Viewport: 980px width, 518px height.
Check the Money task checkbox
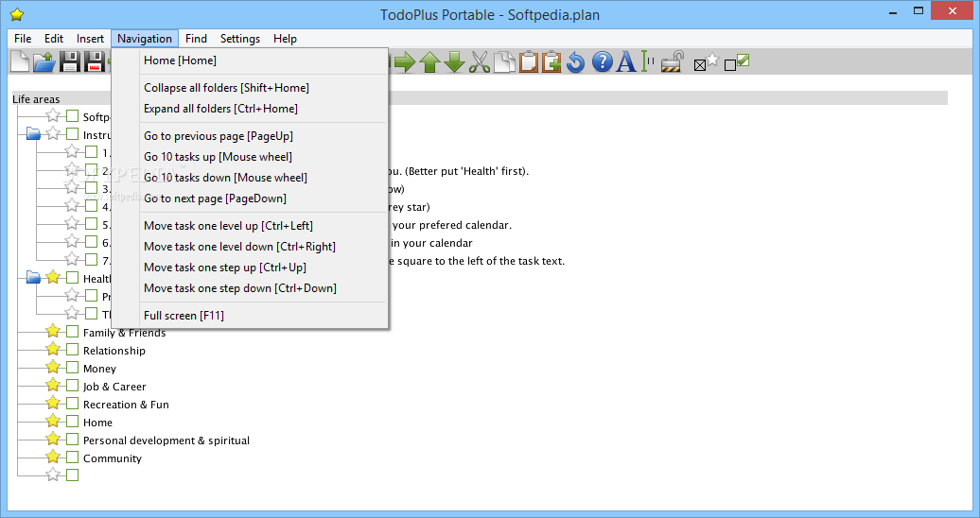click(73, 368)
